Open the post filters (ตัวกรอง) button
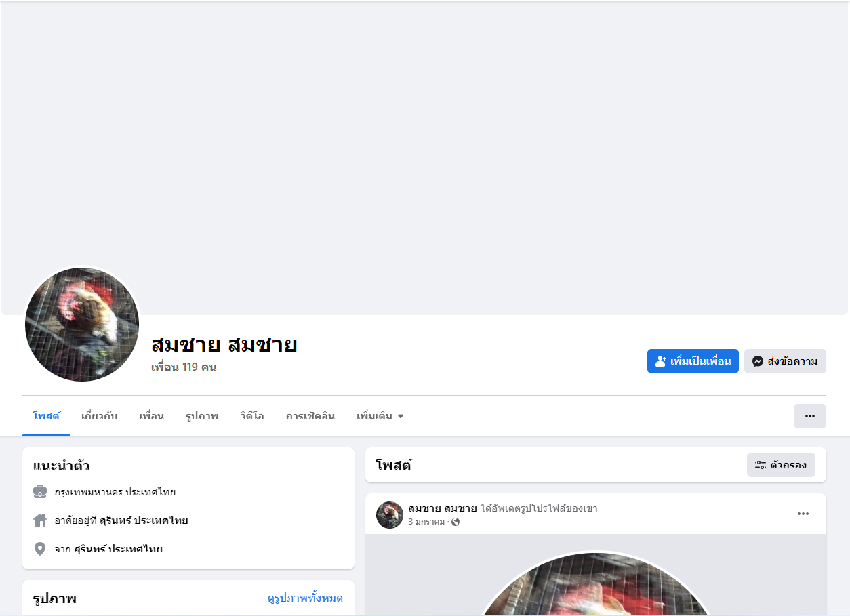850x616 pixels. [781, 465]
